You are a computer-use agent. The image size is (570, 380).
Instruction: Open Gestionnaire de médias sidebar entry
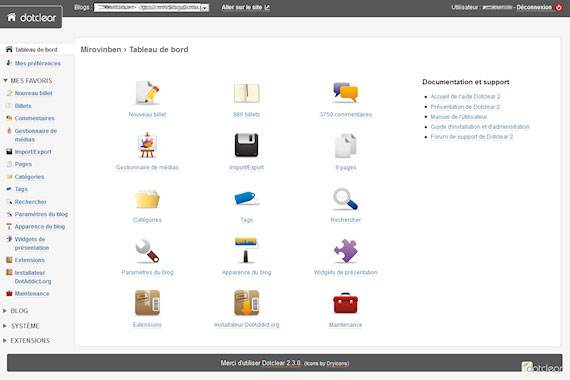pyautogui.click(x=36, y=135)
